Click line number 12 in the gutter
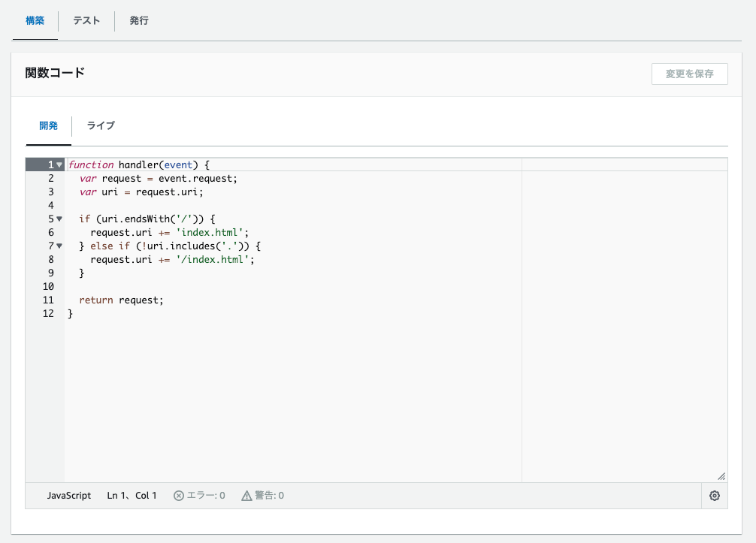 [48, 313]
